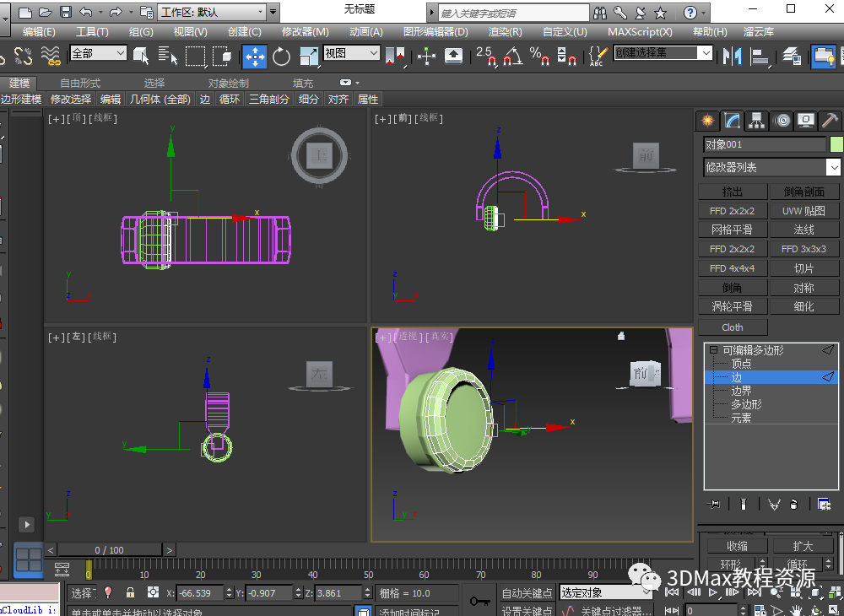Select the Move transform tool
Screen dimensions: 844x616
tap(255, 57)
